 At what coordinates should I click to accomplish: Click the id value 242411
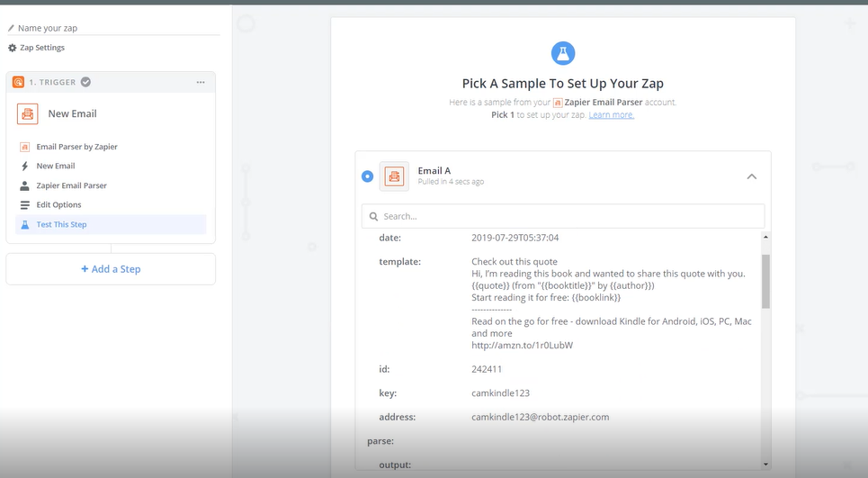coord(487,369)
